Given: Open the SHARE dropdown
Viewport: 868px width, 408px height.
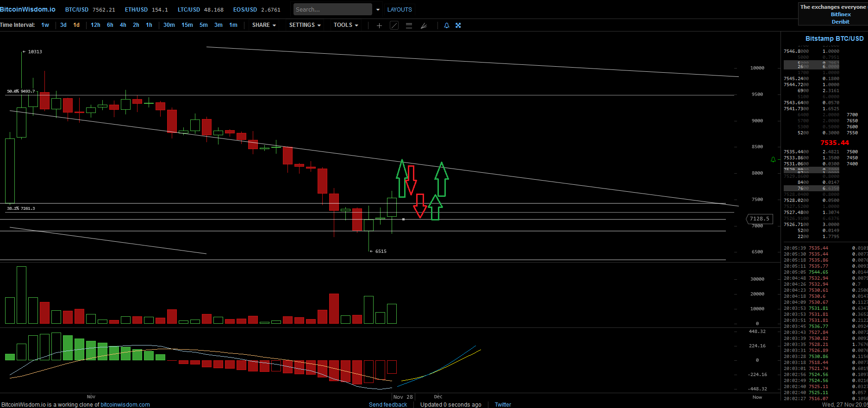Looking at the screenshot, I should click(x=264, y=25).
